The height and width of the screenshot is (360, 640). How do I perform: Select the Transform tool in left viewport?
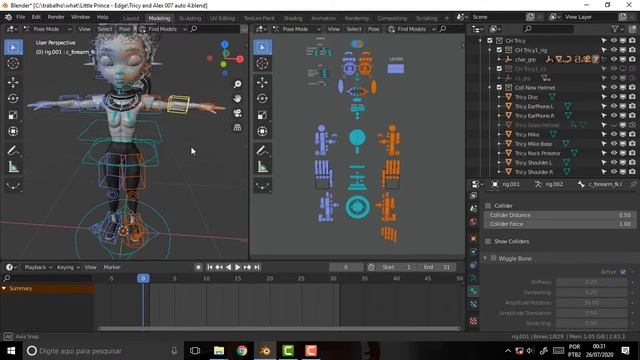[13, 131]
